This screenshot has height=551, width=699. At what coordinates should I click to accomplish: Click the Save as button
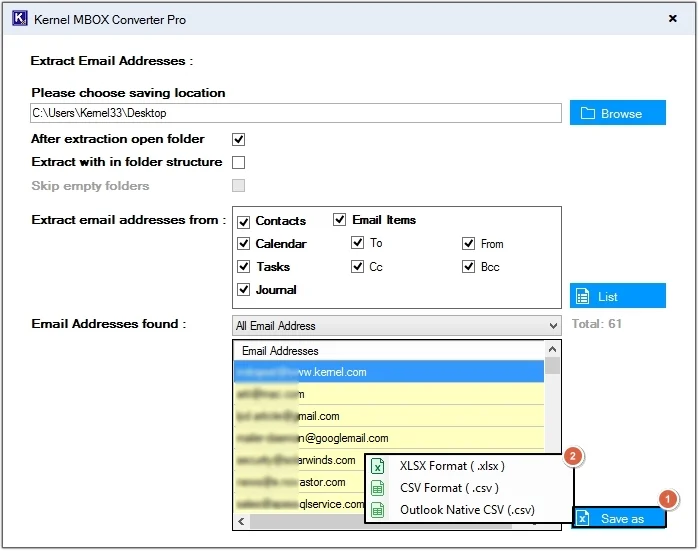coord(619,518)
